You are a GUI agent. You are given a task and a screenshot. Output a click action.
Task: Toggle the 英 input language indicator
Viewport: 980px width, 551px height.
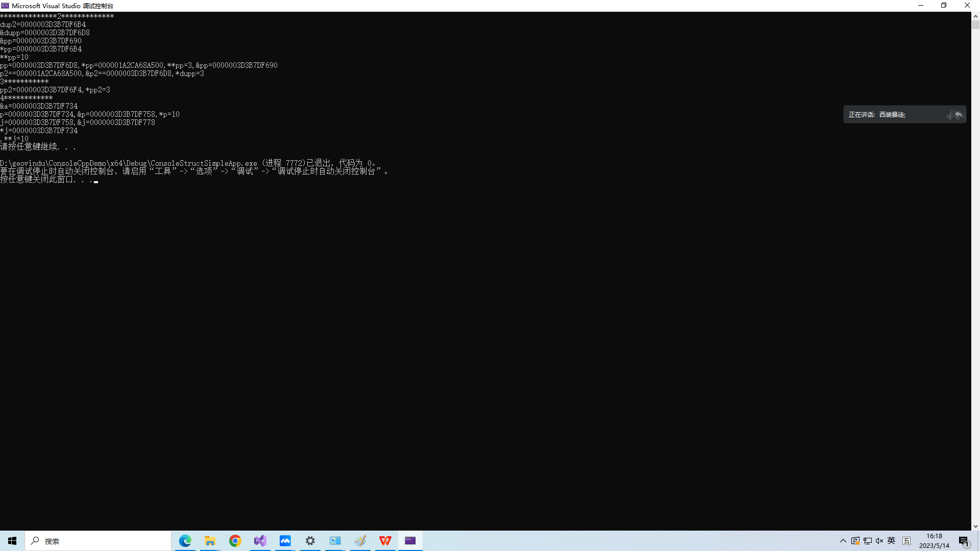coord(891,541)
